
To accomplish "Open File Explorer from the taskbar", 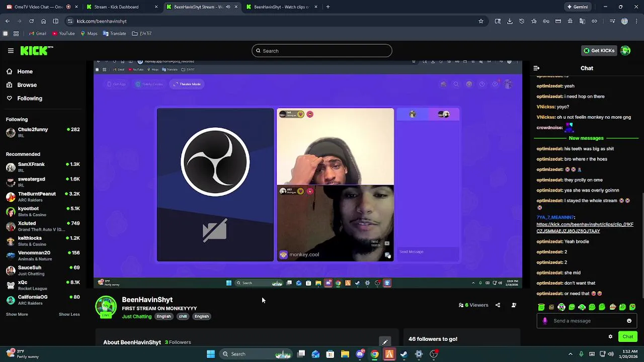I will click(x=345, y=354).
